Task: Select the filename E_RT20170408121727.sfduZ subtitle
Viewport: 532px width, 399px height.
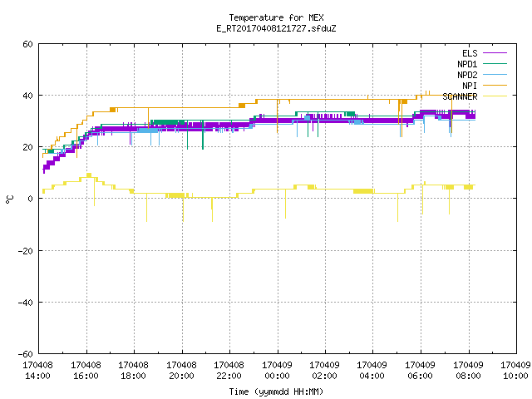Action: tap(276, 28)
